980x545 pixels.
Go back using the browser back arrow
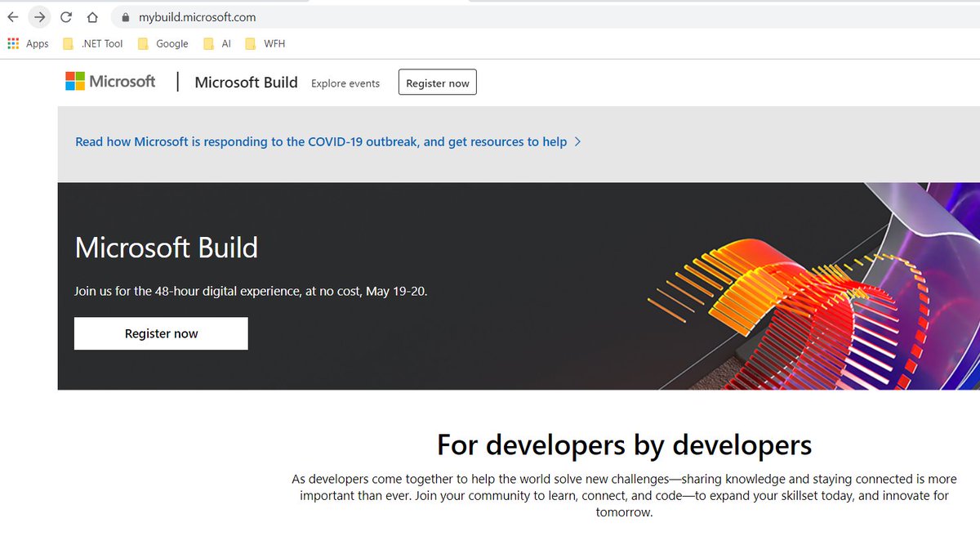13,16
